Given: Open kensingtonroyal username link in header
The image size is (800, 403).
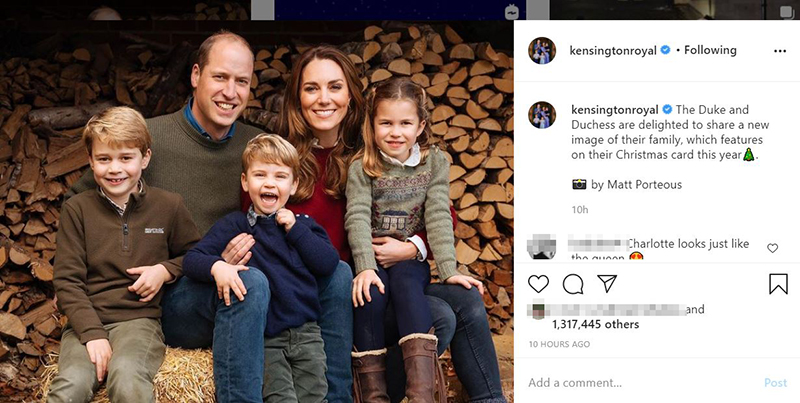Looking at the screenshot, I should (x=611, y=50).
